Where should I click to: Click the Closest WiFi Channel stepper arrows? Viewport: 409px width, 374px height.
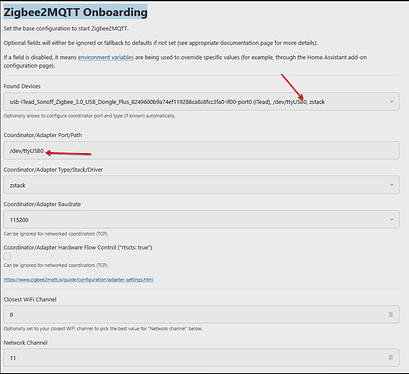coord(391,314)
